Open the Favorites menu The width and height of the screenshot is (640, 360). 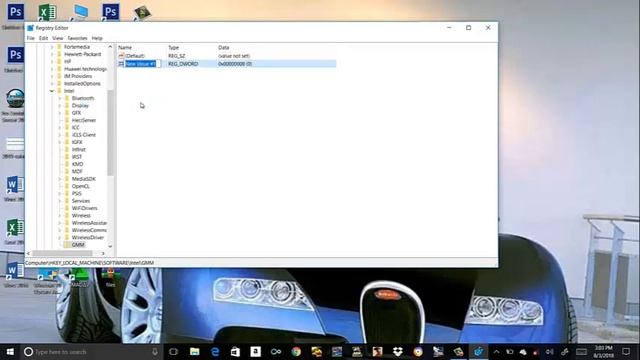77,38
